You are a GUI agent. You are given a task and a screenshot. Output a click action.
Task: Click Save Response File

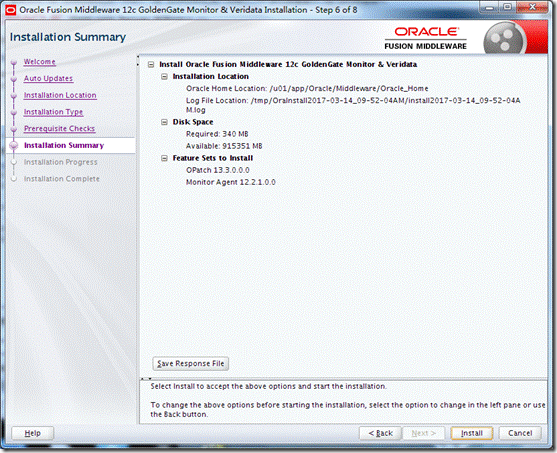[x=190, y=363]
